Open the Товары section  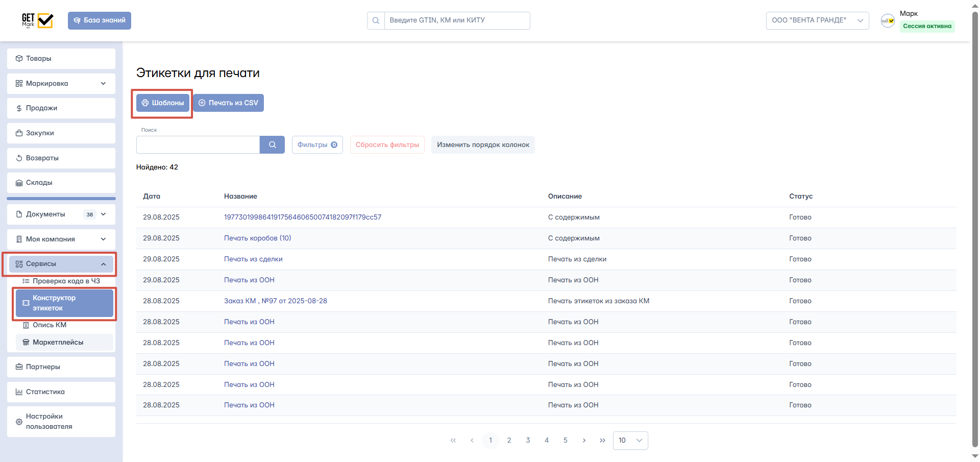[x=61, y=59]
